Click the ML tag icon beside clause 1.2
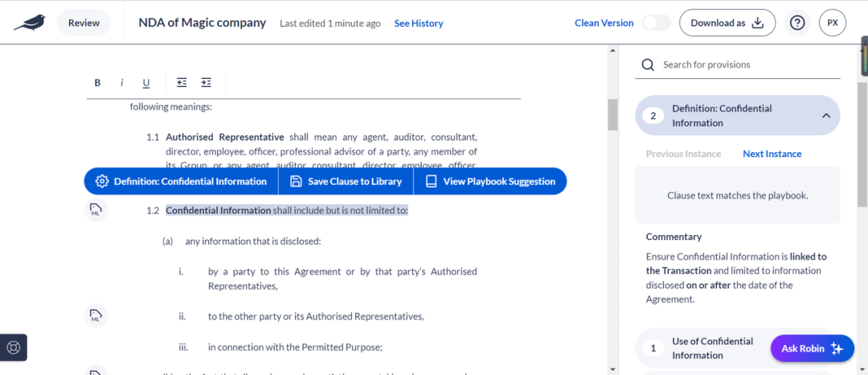Image resolution: width=868 pixels, height=375 pixels. (x=96, y=211)
